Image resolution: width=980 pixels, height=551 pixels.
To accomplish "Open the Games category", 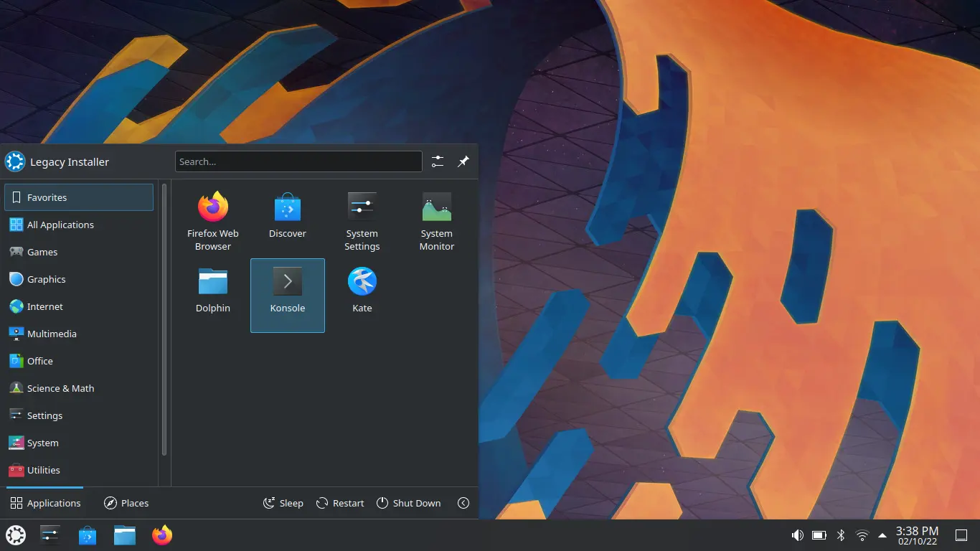I will click(79, 252).
